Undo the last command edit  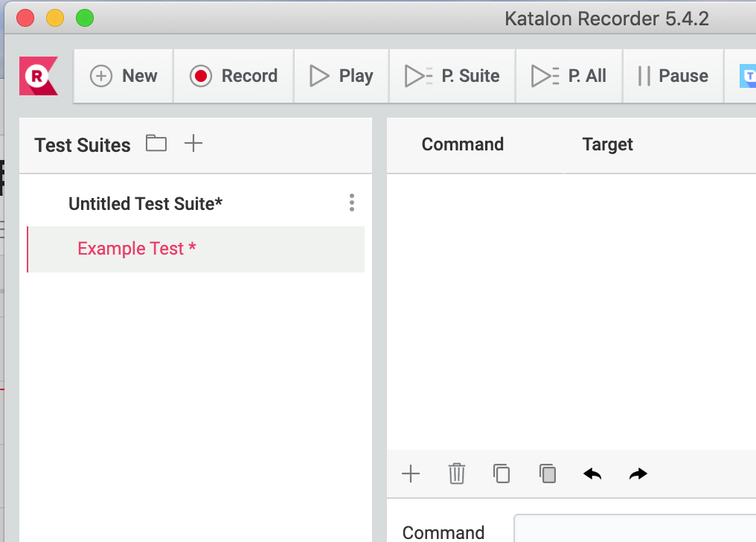click(592, 474)
